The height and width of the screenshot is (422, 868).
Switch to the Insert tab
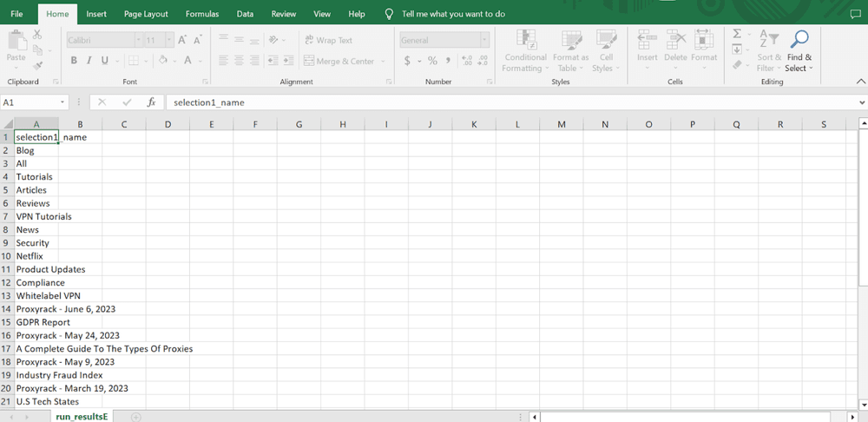click(96, 14)
